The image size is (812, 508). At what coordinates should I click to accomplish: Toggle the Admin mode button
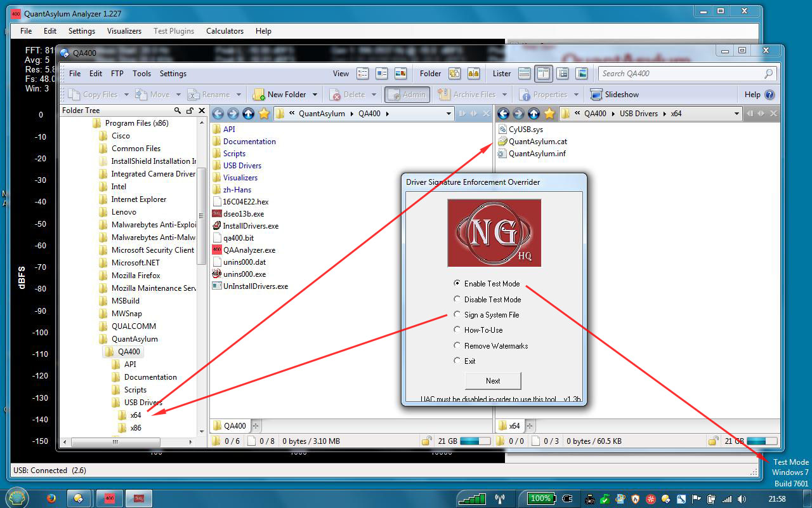pyautogui.click(x=407, y=95)
